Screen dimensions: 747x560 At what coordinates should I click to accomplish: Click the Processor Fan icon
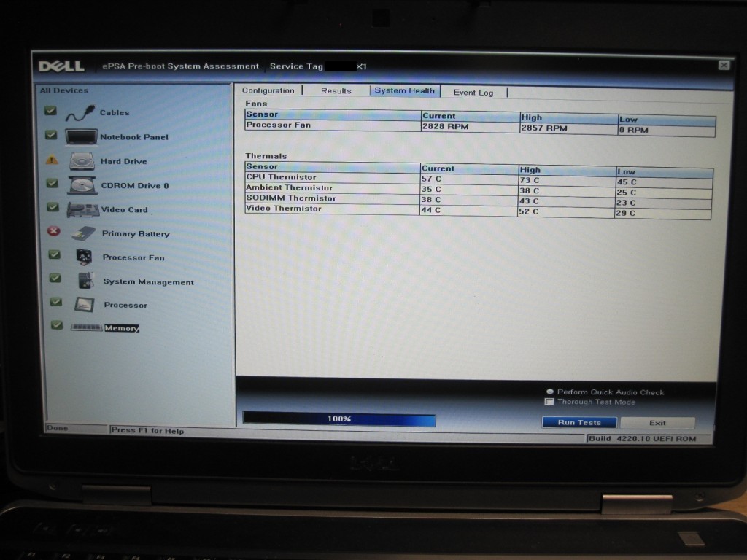coord(84,257)
